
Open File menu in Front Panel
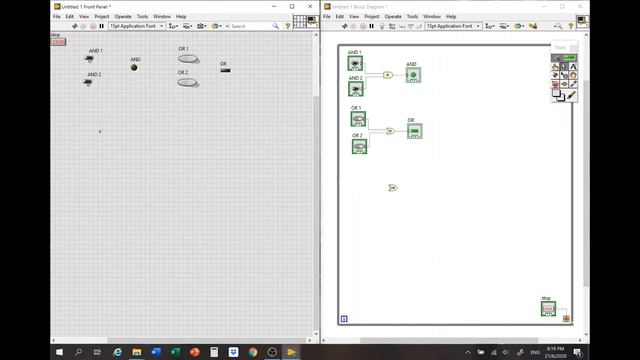pos(57,16)
